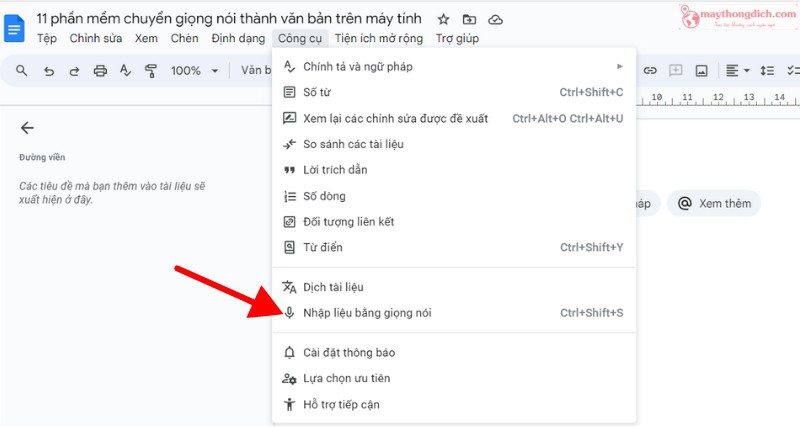Click the dictionary book icon
800x427 pixels.
click(x=289, y=247)
